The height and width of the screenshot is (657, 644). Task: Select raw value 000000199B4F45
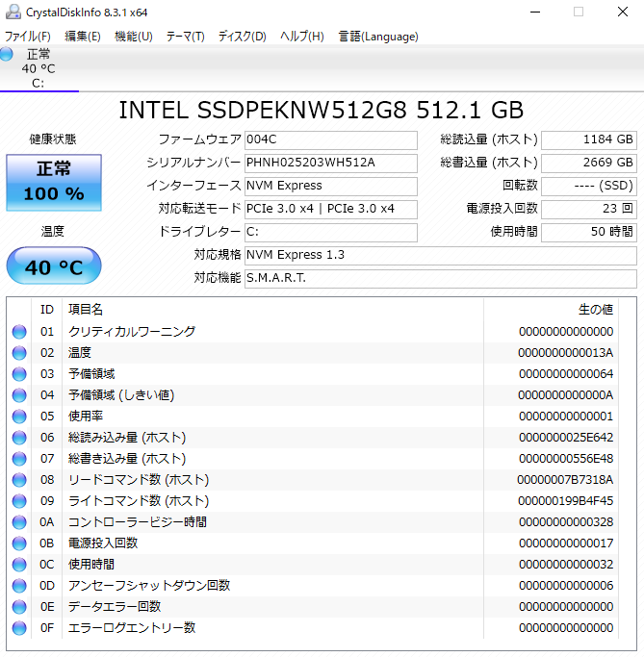566,501
